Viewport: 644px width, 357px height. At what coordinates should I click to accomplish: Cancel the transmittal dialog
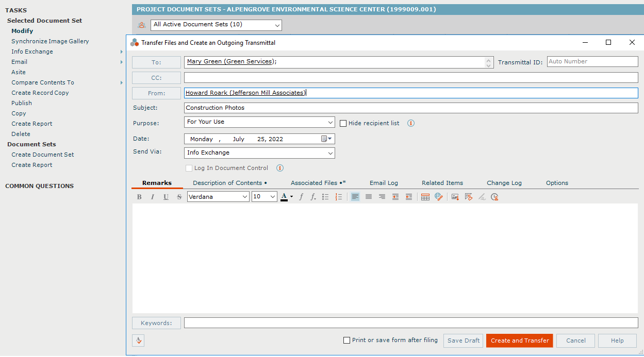(575, 341)
